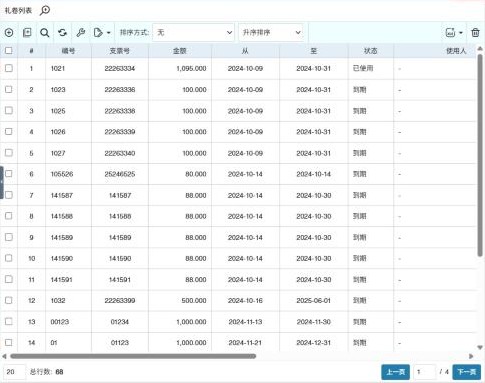Image resolution: width=485 pixels, height=383 pixels.
Task: Click the rows-per-page field showing 20
Action: (x=15, y=372)
